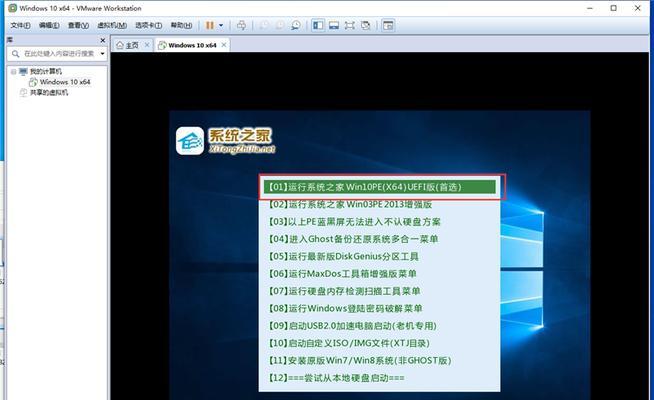Select 【05】运行最新版DiskGenius分区工具 entry
Viewport: 654px width, 400px height.
click(343, 257)
